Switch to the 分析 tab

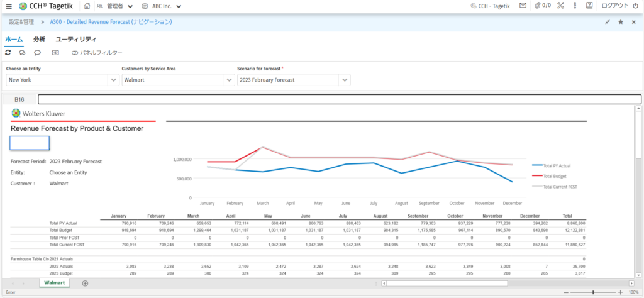point(39,39)
